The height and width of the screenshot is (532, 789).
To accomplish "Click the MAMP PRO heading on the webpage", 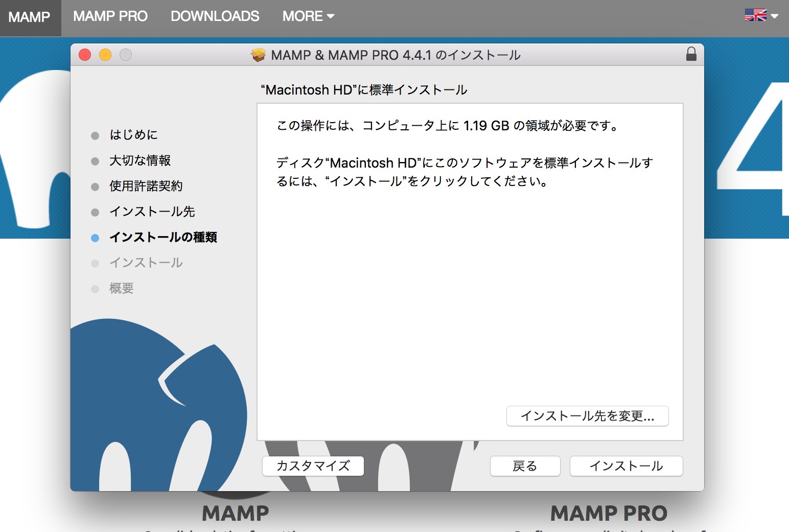I will point(609,513).
